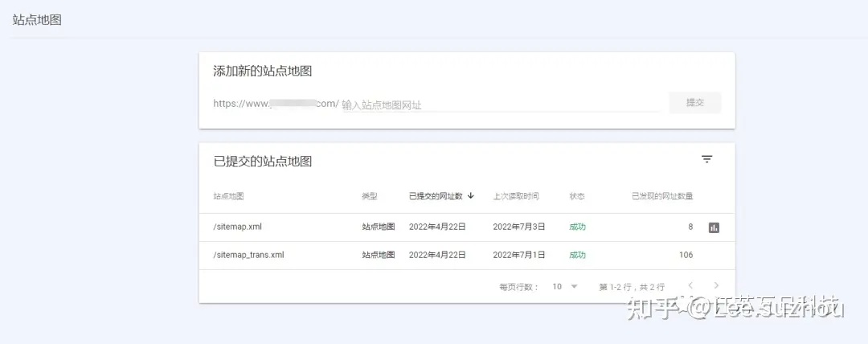868x344 pixels.
Task: Click 站点地图 type in /sitemap.xml row
Action: (379, 227)
